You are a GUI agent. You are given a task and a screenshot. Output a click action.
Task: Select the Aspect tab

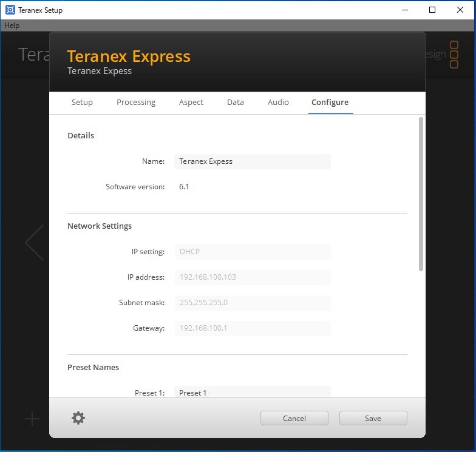point(191,103)
